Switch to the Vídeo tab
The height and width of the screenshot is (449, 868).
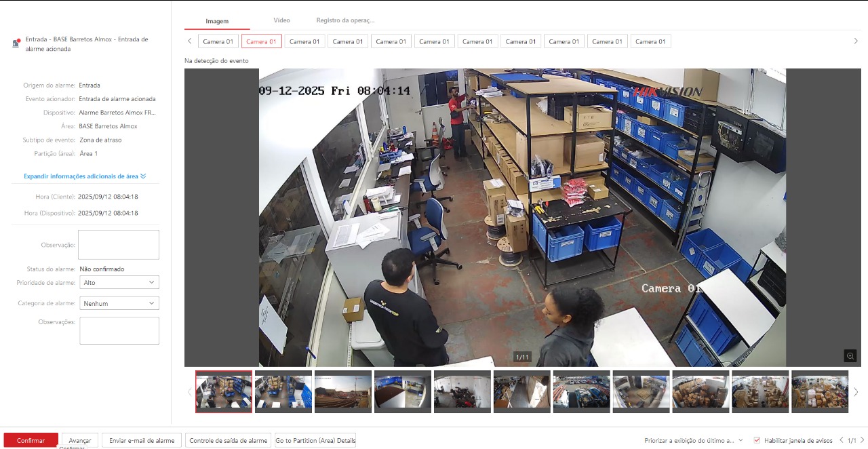[x=281, y=21]
